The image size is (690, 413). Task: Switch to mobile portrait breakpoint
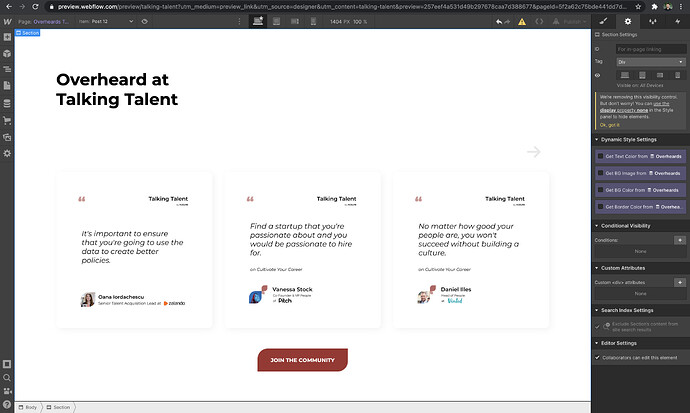click(313, 21)
